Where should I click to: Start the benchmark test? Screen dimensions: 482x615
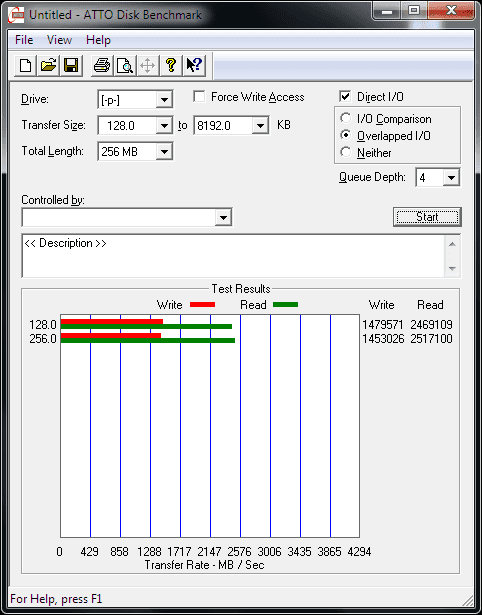pos(427,217)
